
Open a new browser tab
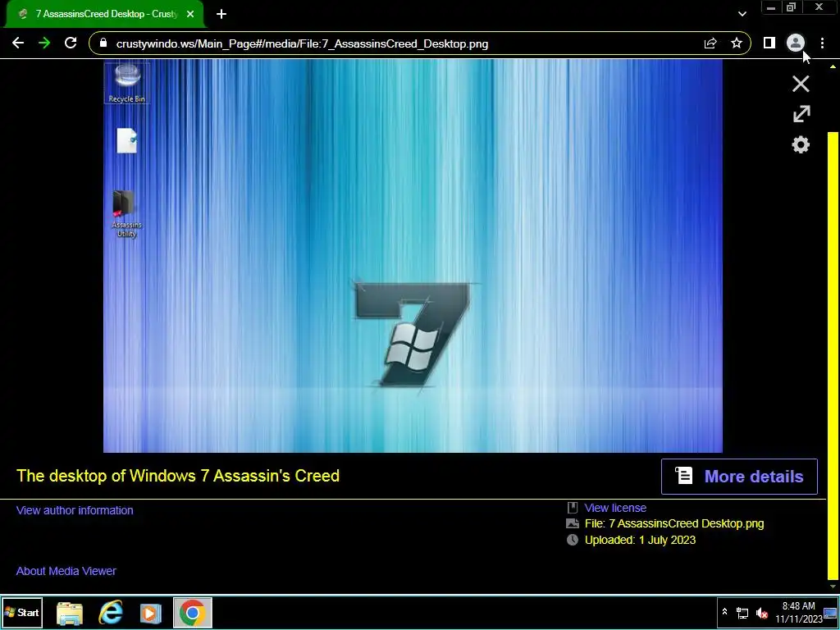coord(221,14)
